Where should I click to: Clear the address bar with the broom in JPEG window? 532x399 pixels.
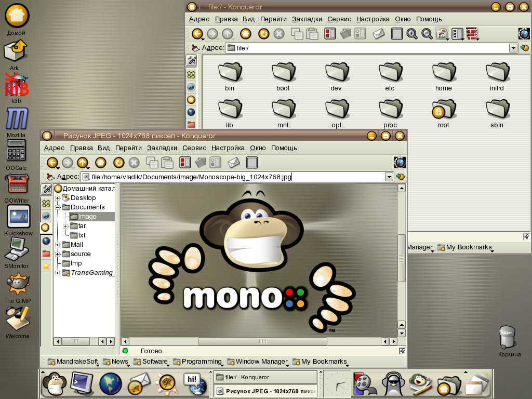(50, 177)
